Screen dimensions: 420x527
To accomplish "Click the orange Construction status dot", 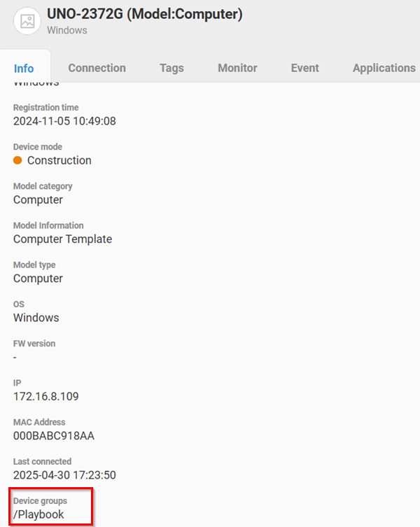I will 18,160.
